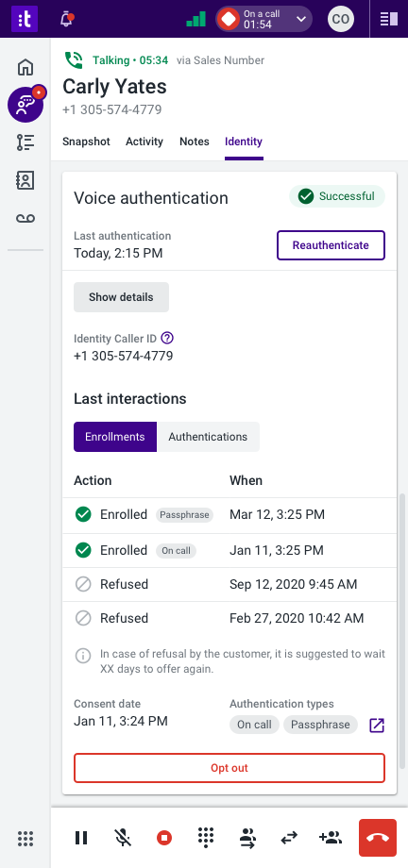Switch to the Snapshot tab
The image size is (408, 868).
(86, 142)
